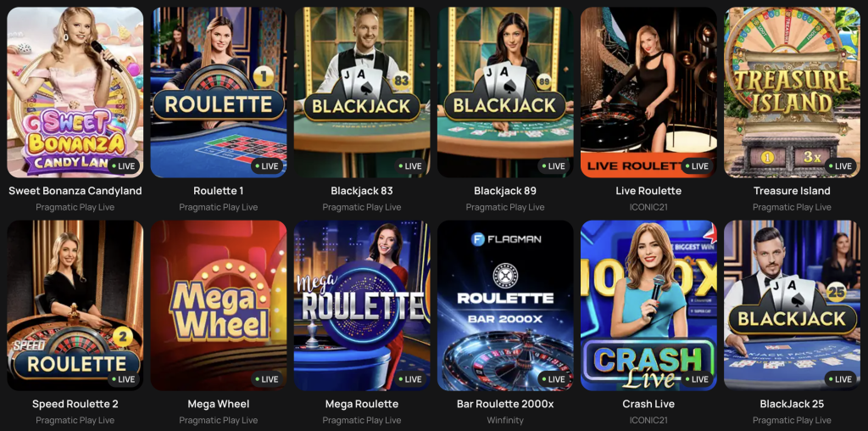Open the BlackJack 25 table thumbnail
868x431 pixels.
click(x=793, y=305)
